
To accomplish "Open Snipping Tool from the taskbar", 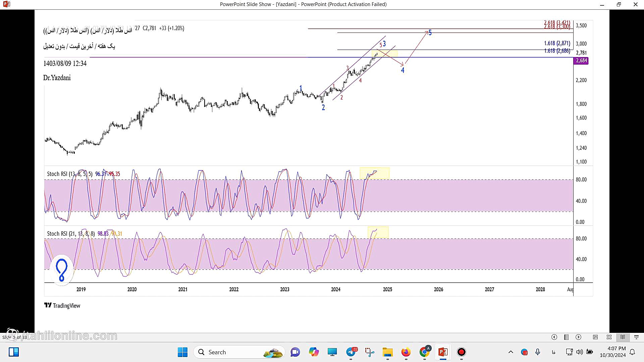I will [x=369, y=352].
